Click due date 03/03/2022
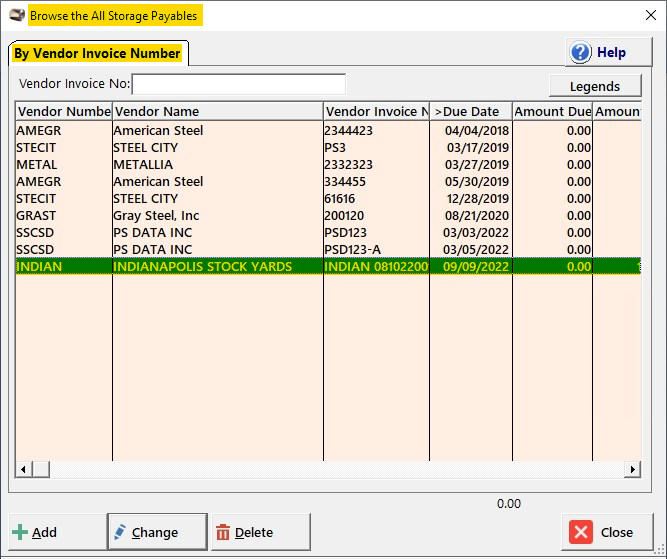The image size is (667, 559). [476, 232]
